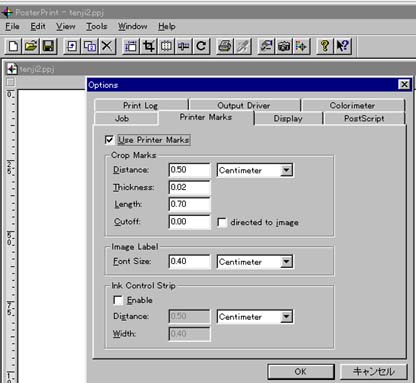
Task: Click the キャンセル cancel button
Action: click(374, 372)
